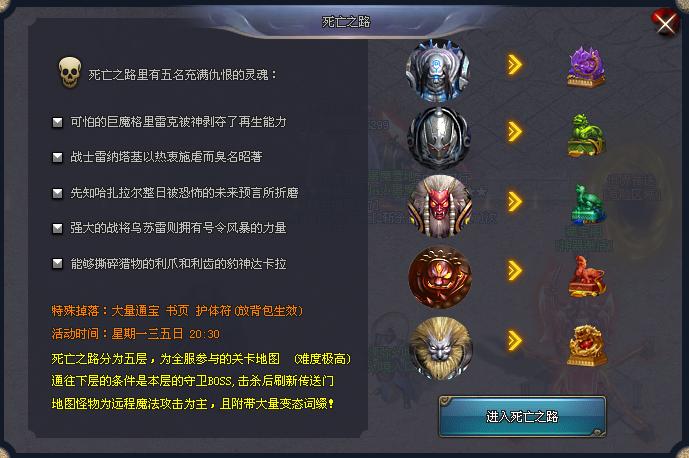
Task: Select the fiery red demon boss portrait
Action: tap(440, 276)
